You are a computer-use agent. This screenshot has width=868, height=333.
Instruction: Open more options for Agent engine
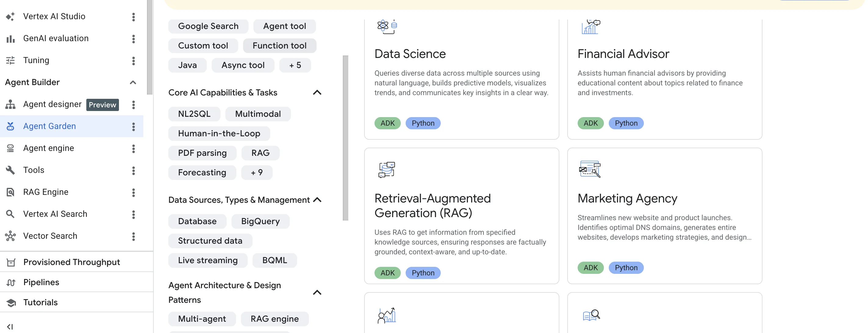point(134,149)
